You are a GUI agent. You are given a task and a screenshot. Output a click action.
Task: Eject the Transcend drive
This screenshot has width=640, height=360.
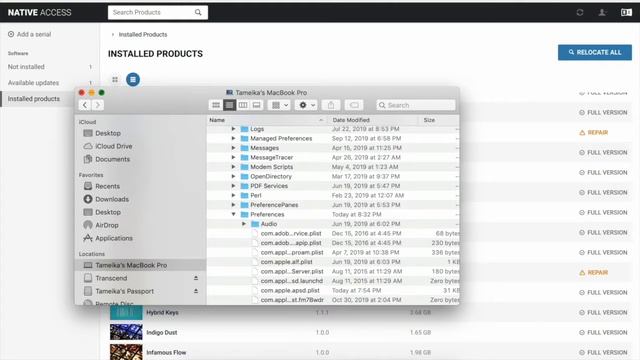click(x=196, y=278)
